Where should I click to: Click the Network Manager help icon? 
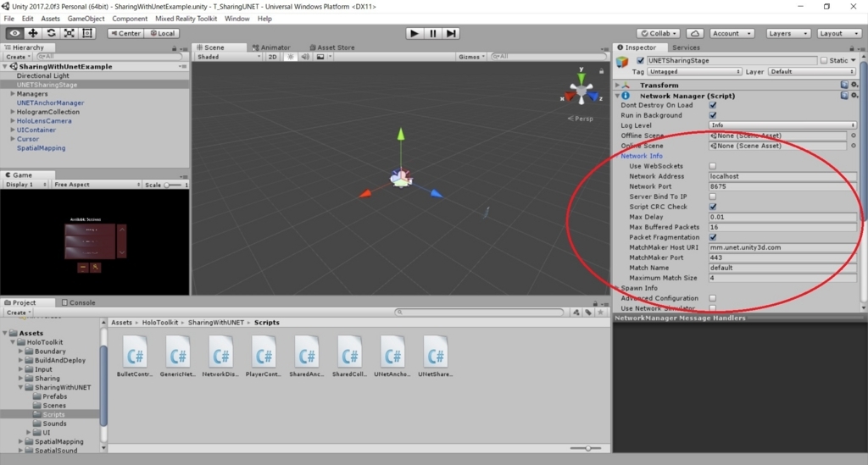(x=844, y=96)
